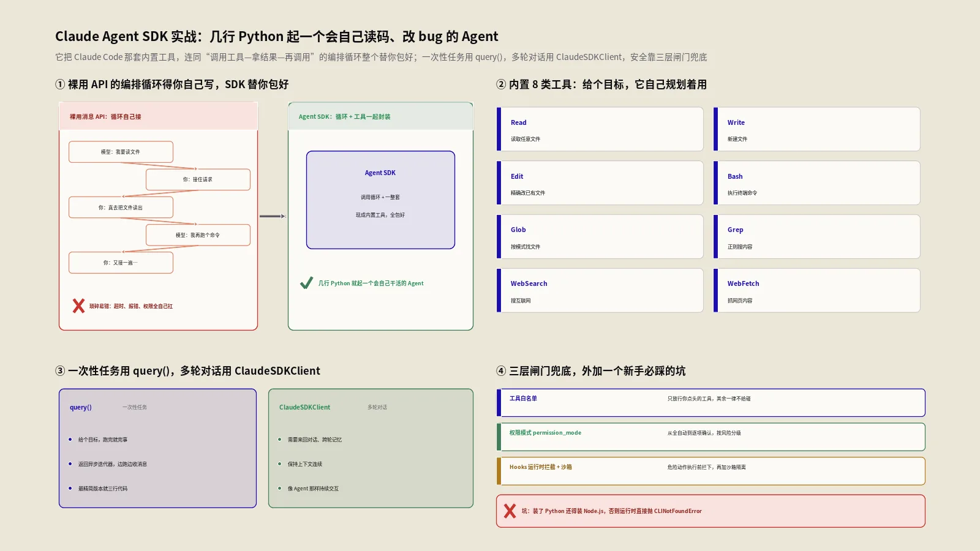The width and height of the screenshot is (980, 551).
Task: Click the 一次性任务 label
Action: click(135, 407)
